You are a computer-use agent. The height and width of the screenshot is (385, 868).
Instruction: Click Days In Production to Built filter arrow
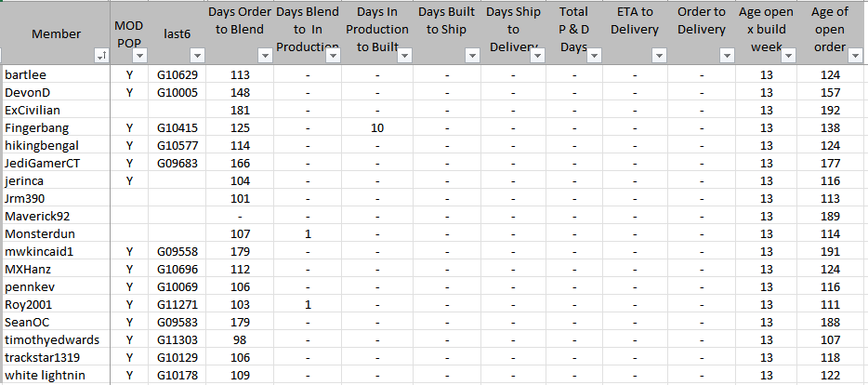[404, 57]
